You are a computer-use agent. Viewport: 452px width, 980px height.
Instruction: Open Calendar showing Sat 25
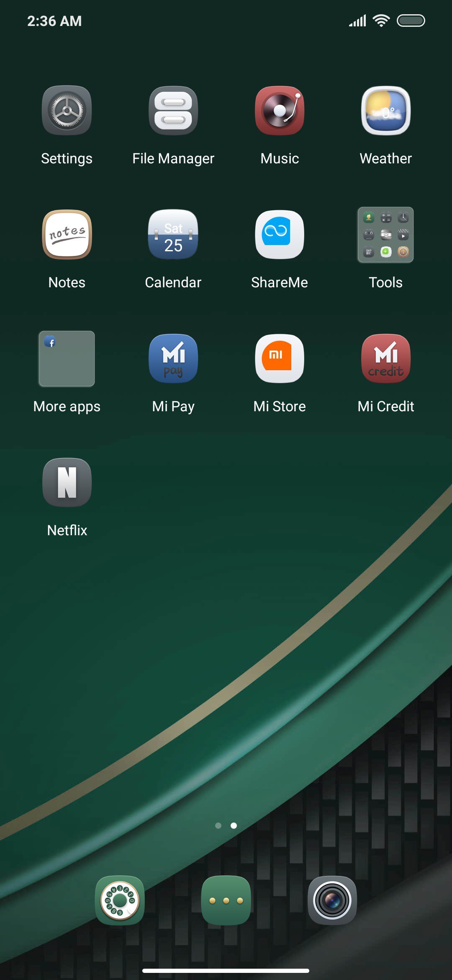[173, 235]
